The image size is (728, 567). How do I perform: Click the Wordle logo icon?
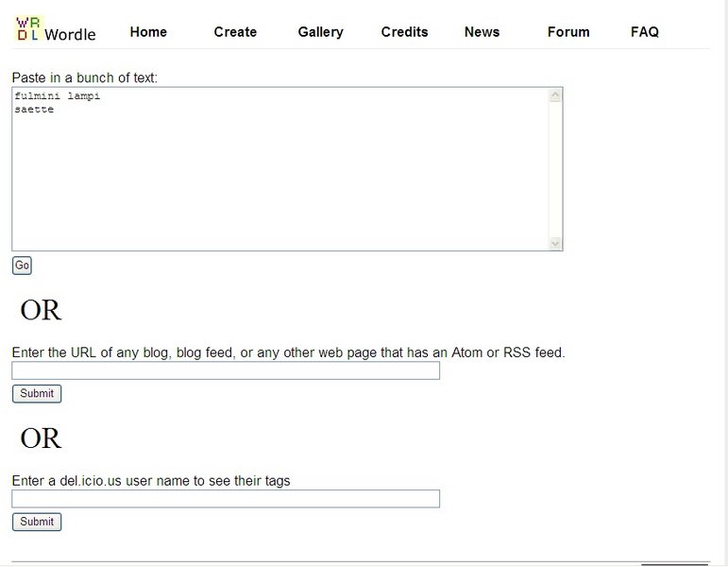(28, 28)
